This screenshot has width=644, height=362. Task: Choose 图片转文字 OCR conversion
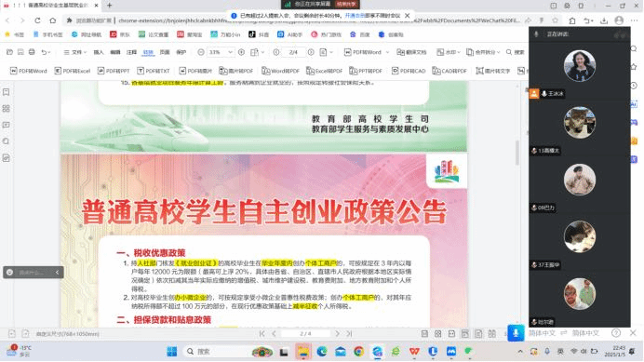click(x=493, y=71)
